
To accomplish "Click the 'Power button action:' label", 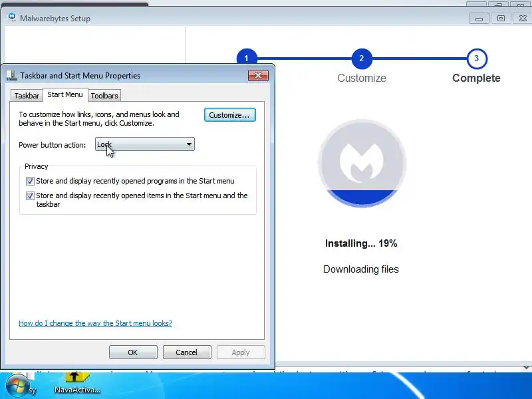I will coord(53,145).
